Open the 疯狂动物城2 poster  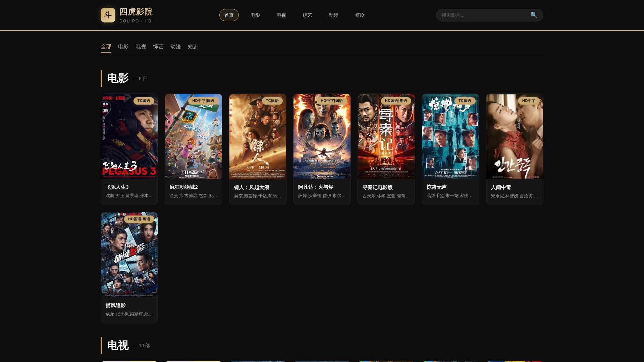[x=194, y=136]
